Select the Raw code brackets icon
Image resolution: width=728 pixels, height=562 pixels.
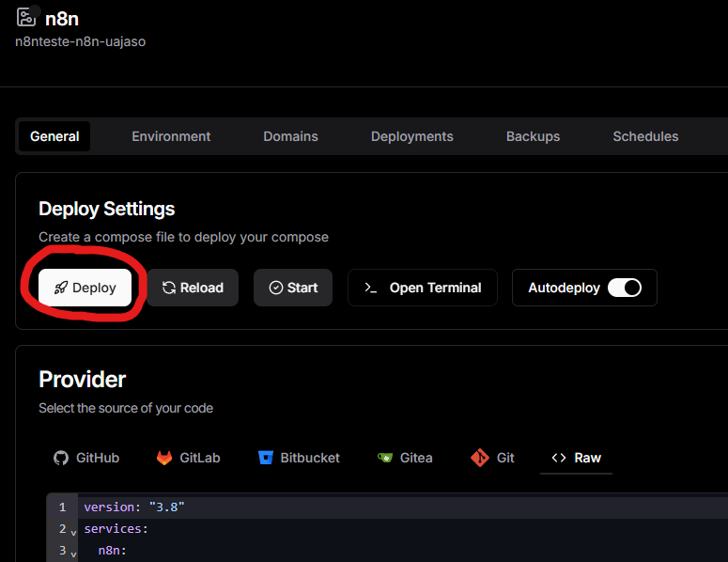pyautogui.click(x=559, y=458)
